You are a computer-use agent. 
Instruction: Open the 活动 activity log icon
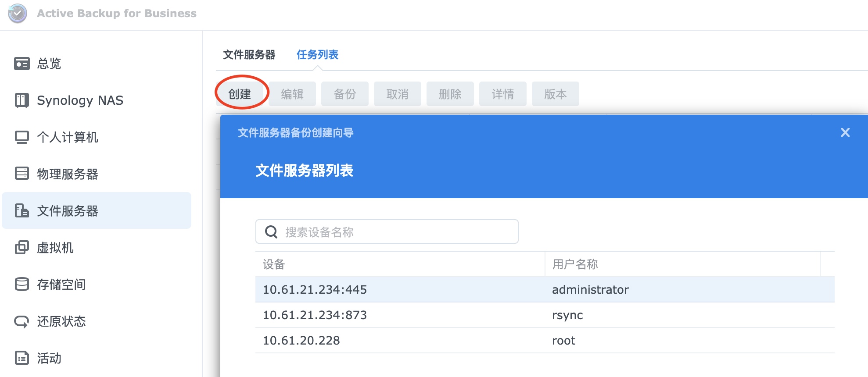point(22,358)
